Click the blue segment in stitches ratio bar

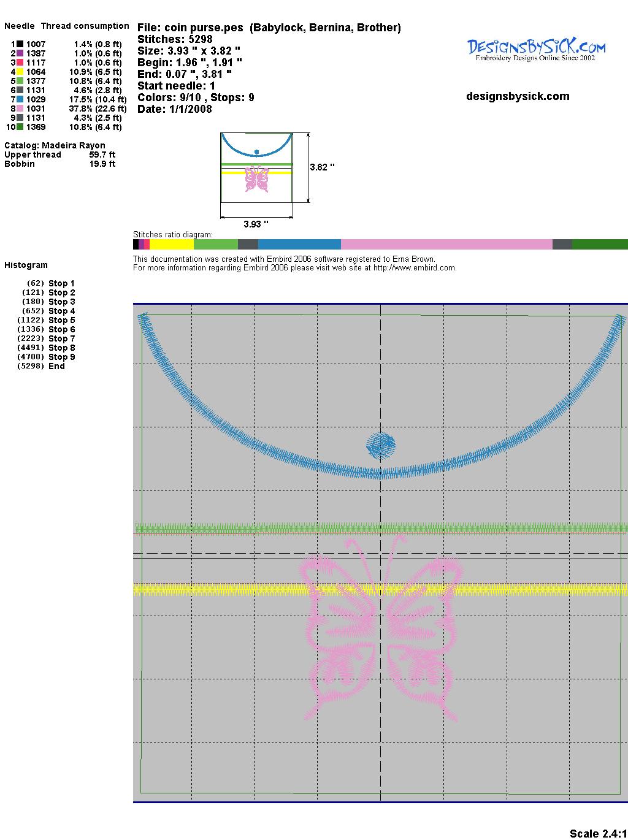tap(299, 245)
